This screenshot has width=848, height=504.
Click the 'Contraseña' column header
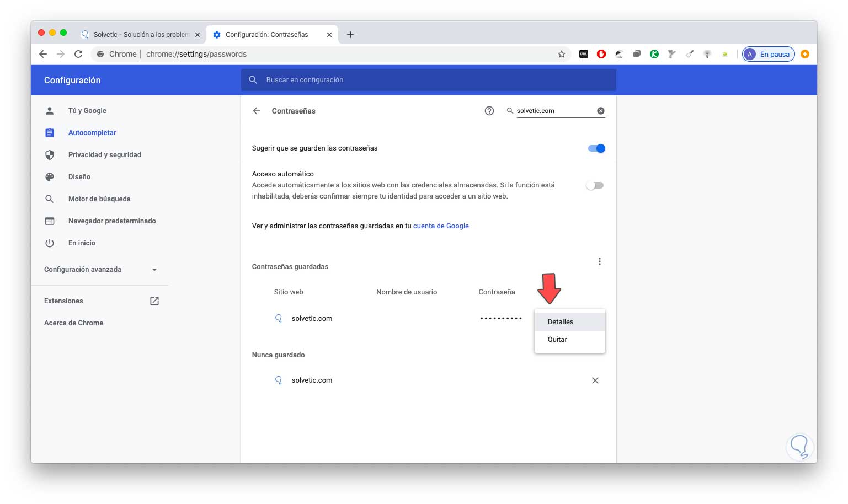[x=497, y=292]
